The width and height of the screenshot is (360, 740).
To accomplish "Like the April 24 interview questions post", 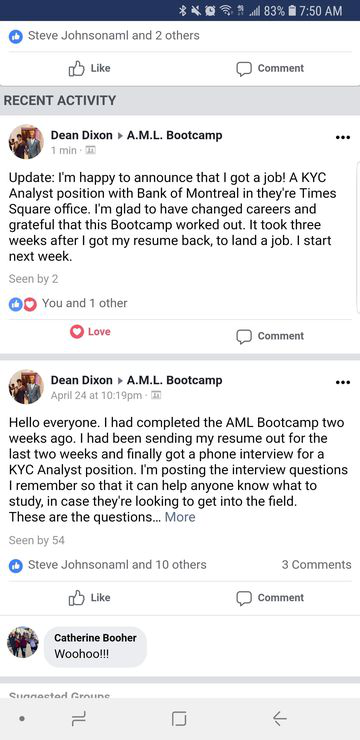I will [x=90, y=598].
